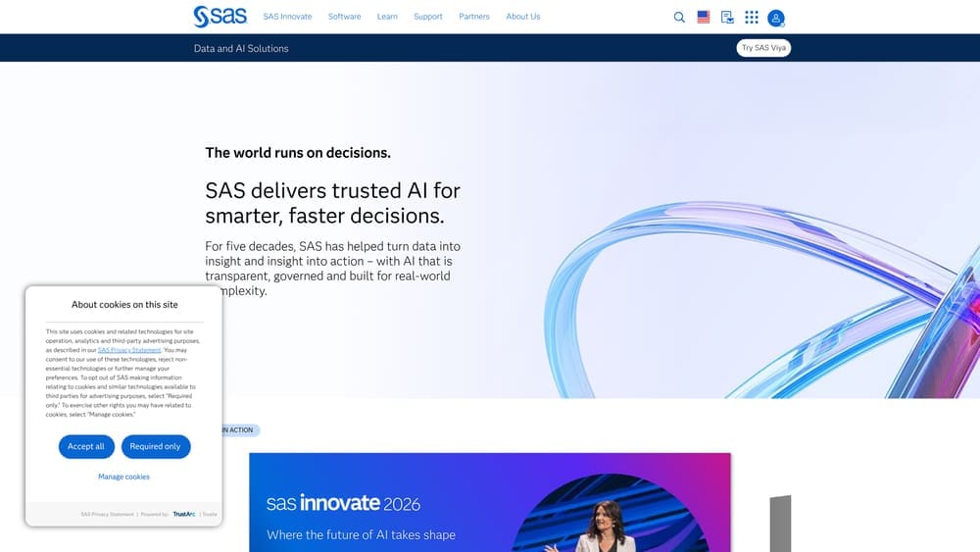Click 'Where the future of AI takes shape' text
The image size is (980, 552).
tap(362, 535)
